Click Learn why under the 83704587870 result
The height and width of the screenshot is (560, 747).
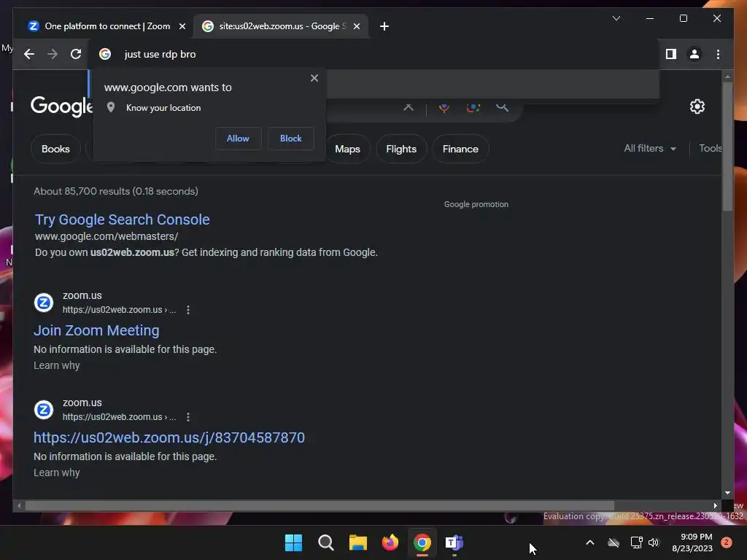57,472
